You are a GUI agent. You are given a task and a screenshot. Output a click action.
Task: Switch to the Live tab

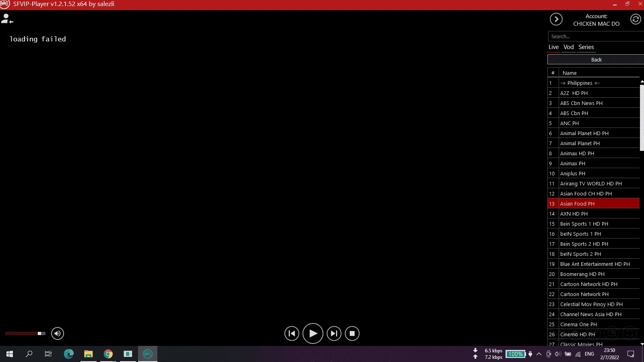coord(553,47)
